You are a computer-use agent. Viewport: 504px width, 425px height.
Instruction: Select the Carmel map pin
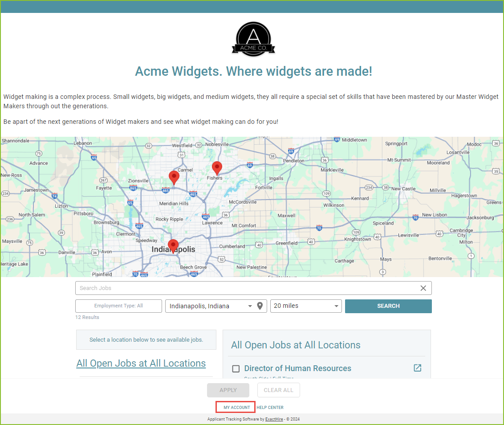pyautogui.click(x=174, y=178)
